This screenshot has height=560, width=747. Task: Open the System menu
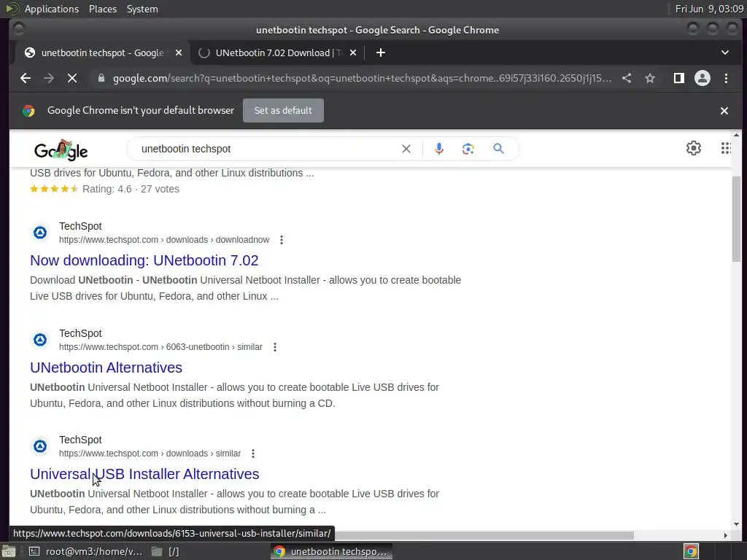click(x=142, y=9)
